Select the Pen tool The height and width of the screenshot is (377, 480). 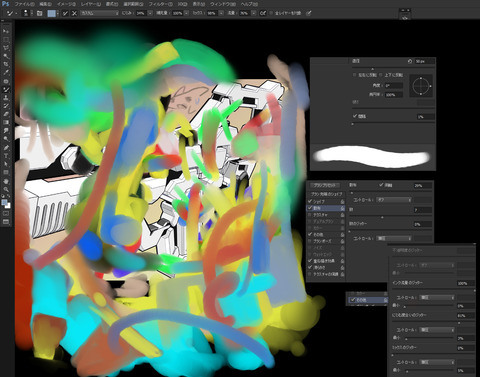pyautogui.click(x=6, y=147)
